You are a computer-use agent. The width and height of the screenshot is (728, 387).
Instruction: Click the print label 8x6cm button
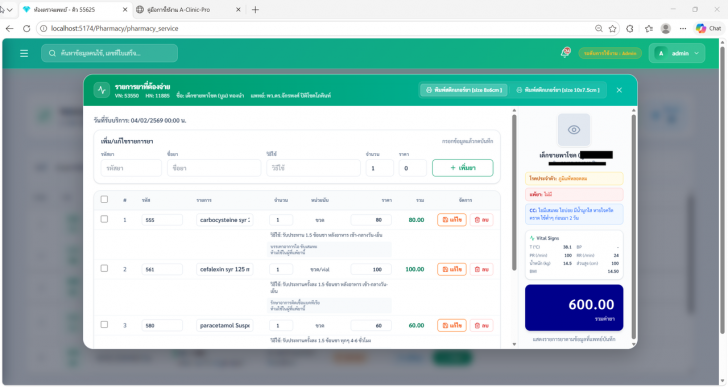[464, 90]
